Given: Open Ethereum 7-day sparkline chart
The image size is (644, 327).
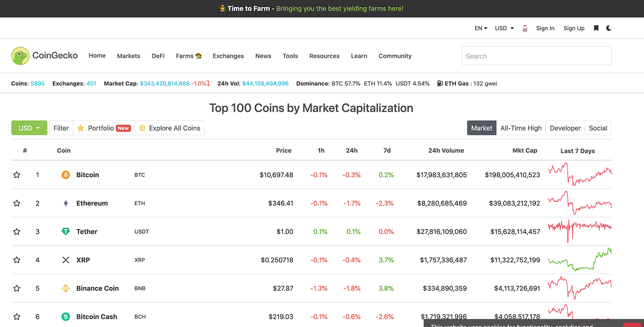Looking at the screenshot, I should [x=580, y=203].
